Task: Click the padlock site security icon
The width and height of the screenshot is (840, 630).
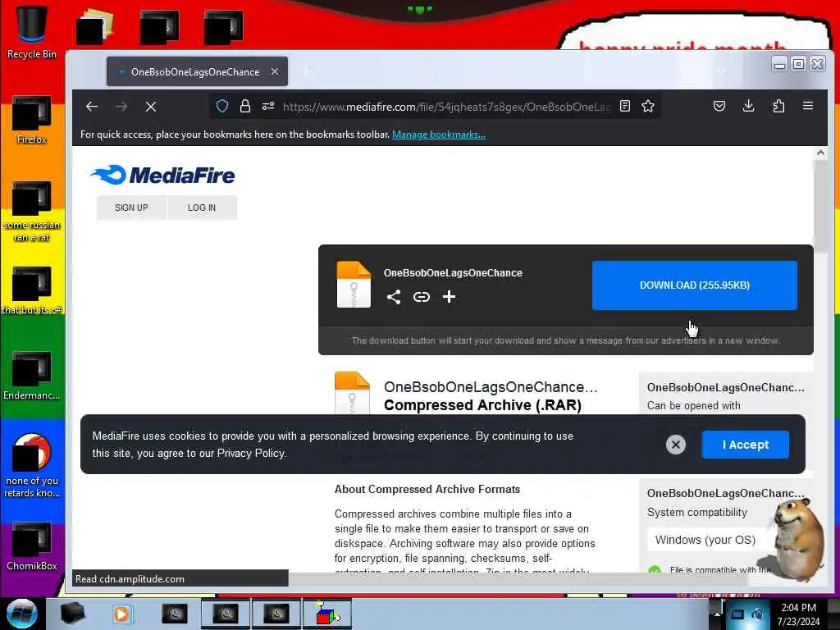Action: coord(244,106)
